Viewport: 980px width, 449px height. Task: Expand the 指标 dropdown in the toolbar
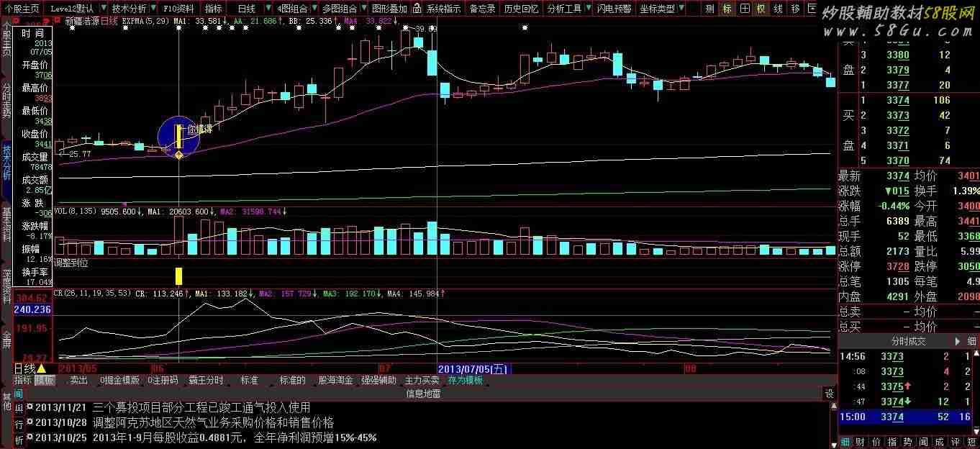(213, 9)
